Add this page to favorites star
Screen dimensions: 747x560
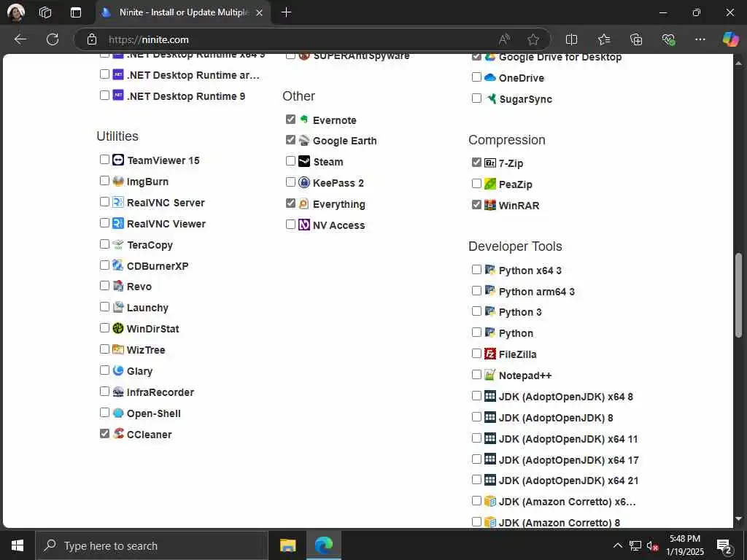pos(533,39)
